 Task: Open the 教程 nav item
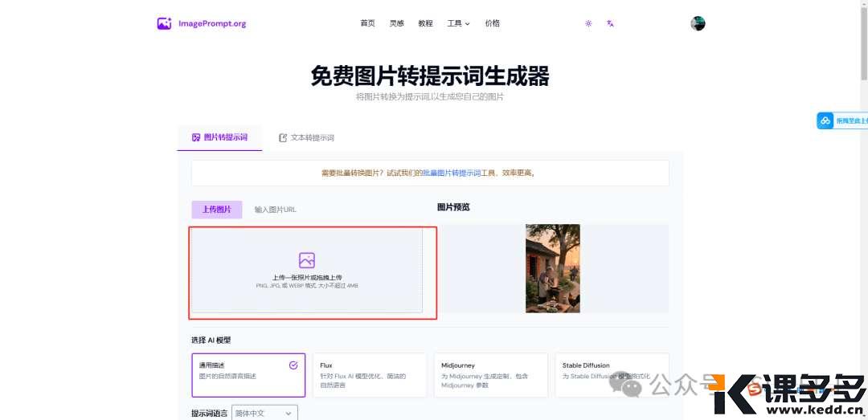426,23
